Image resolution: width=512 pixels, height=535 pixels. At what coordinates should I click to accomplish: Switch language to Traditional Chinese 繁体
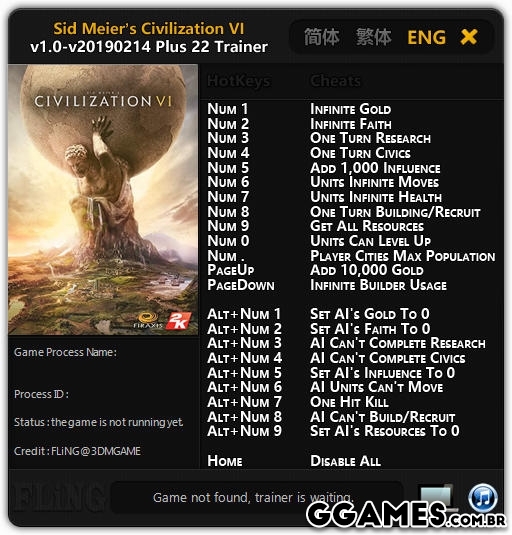373,37
